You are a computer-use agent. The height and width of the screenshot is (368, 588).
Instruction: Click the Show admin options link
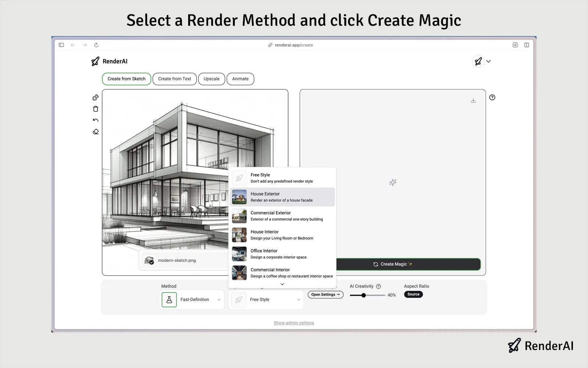click(294, 323)
